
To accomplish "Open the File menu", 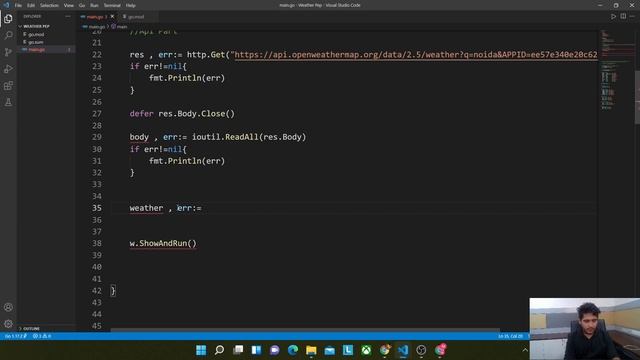I will (x=18, y=5).
